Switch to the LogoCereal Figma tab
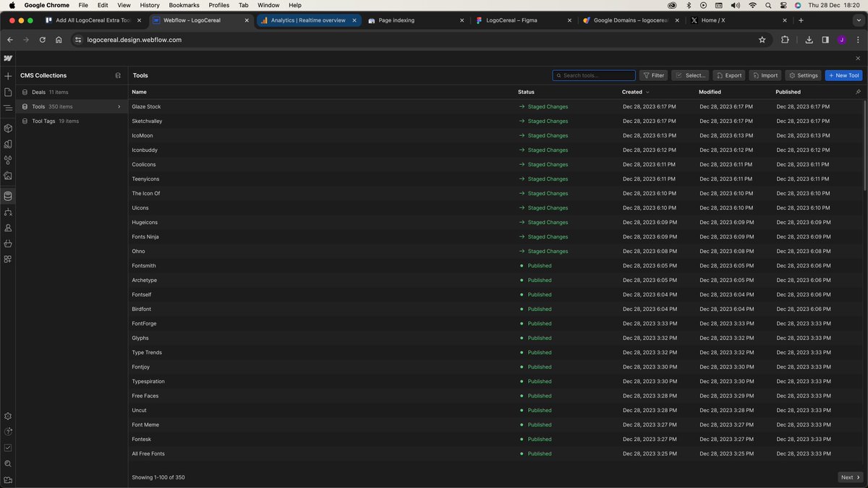Viewport: 868px width, 488px height. click(524, 20)
